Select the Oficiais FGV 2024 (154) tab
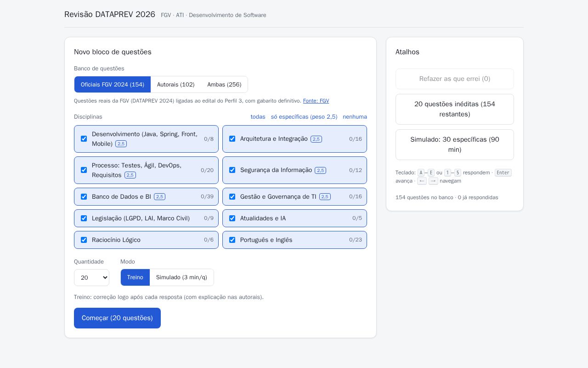Image resolution: width=588 pixels, height=368 pixels. point(113,85)
